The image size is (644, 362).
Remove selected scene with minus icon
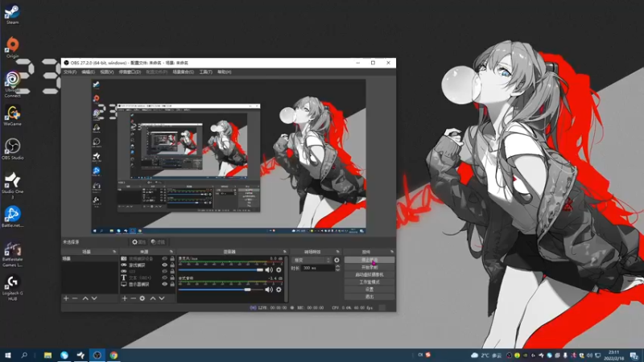[75, 298]
